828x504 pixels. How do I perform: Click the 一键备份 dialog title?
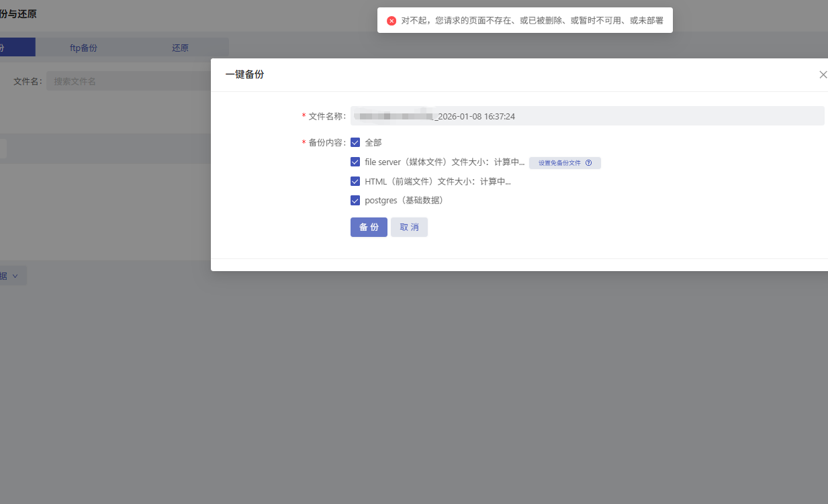pos(244,74)
